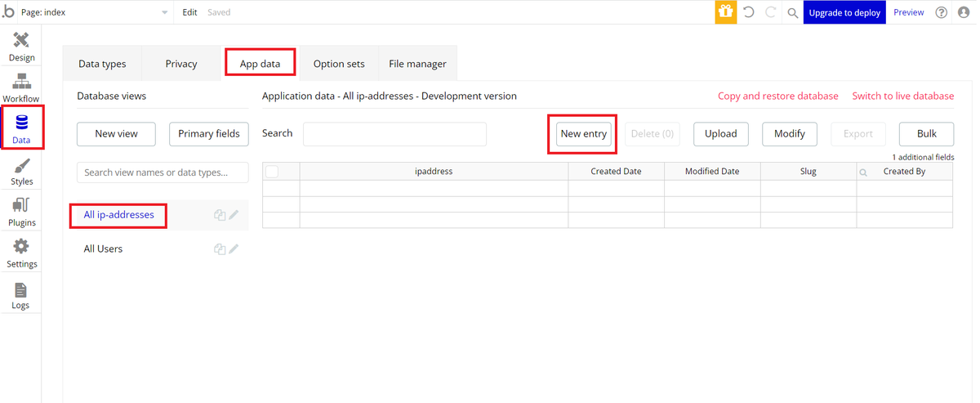The width and height of the screenshot is (980, 403).
Task: Click Copy and restore database link
Action: (778, 96)
